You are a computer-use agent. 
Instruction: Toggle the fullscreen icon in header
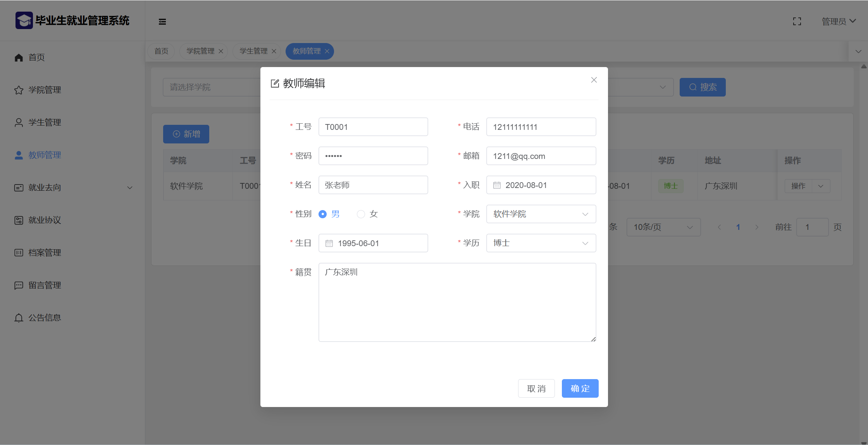[x=797, y=21]
